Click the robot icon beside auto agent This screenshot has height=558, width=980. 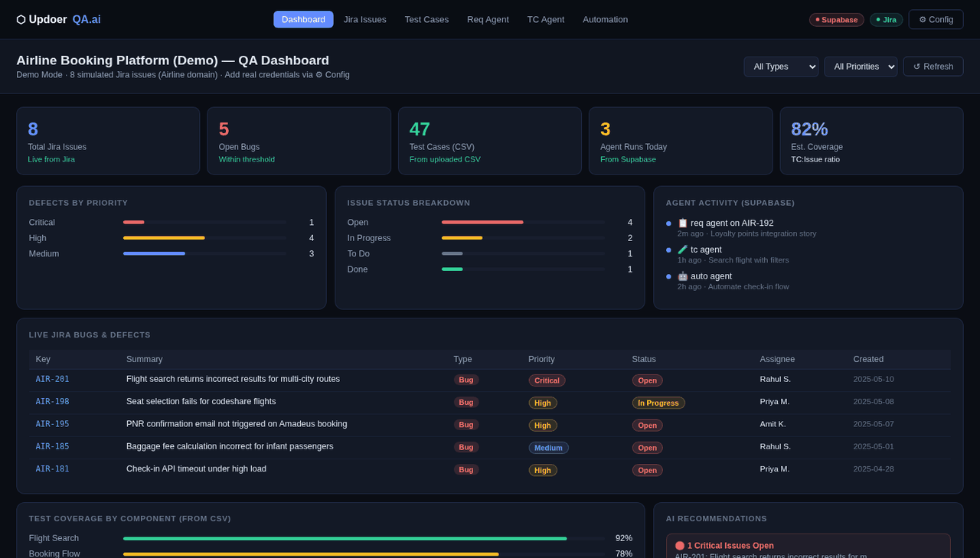[683, 276]
